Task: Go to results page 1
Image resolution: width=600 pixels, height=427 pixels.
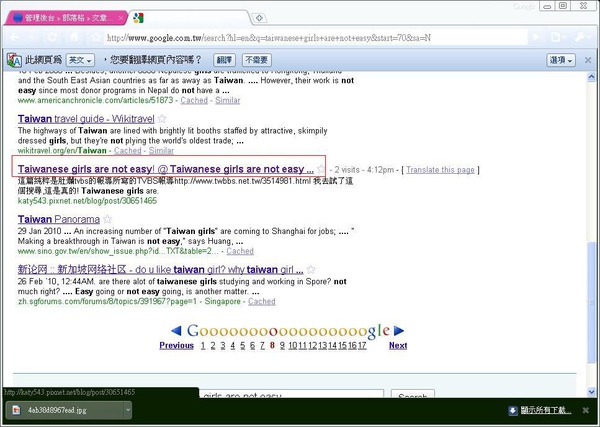Action: tap(203, 346)
